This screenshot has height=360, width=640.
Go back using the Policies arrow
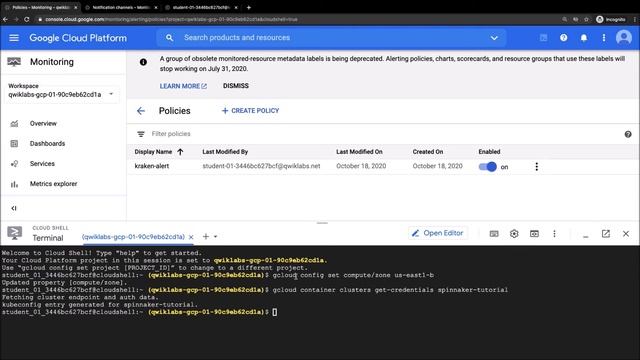tap(141, 111)
